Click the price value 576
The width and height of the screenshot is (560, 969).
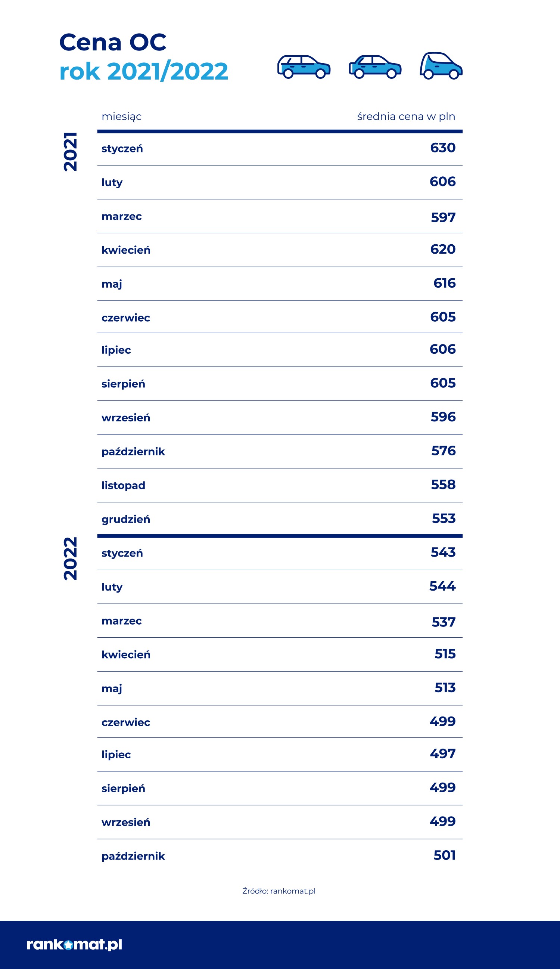pos(443,451)
